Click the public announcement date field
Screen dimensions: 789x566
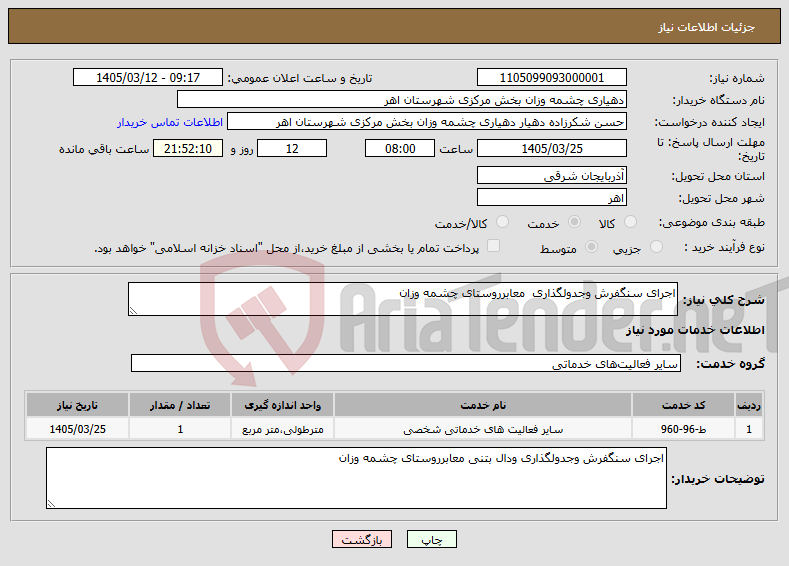148,77
